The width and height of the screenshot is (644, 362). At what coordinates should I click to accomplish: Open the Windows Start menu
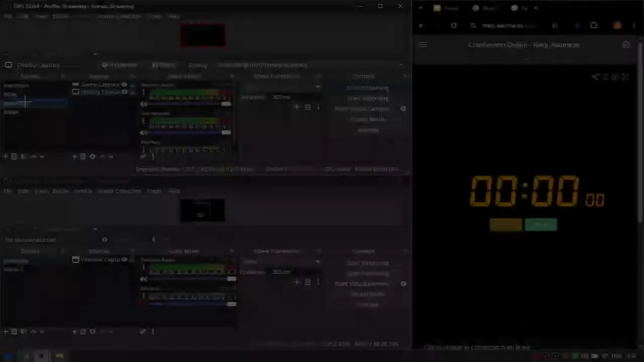click(x=8, y=356)
